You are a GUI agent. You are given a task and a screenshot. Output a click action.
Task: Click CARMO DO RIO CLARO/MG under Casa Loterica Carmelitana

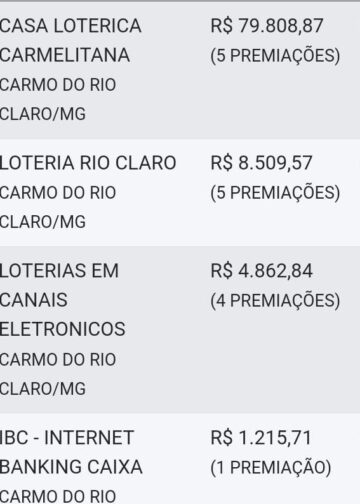pyautogui.click(x=58, y=99)
